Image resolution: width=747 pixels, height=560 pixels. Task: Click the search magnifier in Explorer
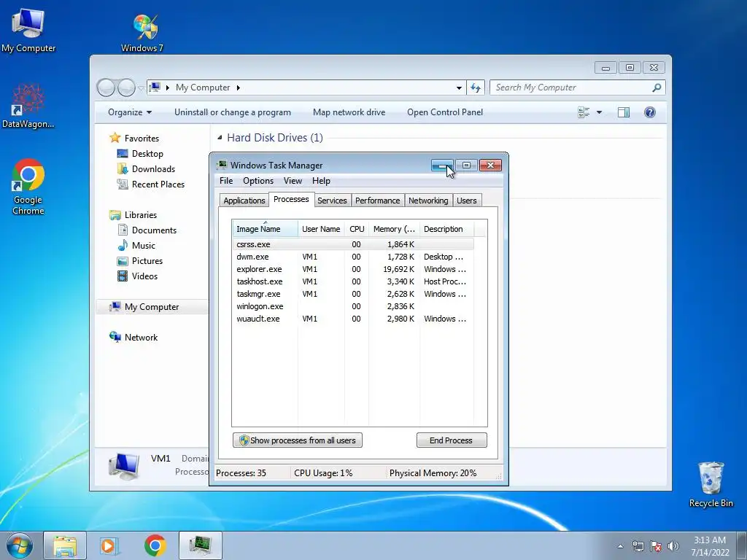657,87
